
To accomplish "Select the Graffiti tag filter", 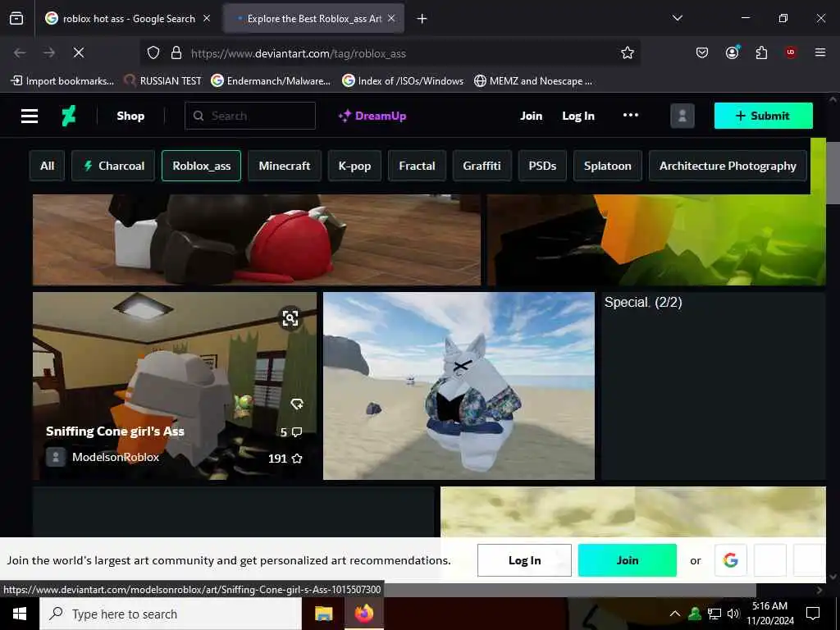I will point(482,166).
